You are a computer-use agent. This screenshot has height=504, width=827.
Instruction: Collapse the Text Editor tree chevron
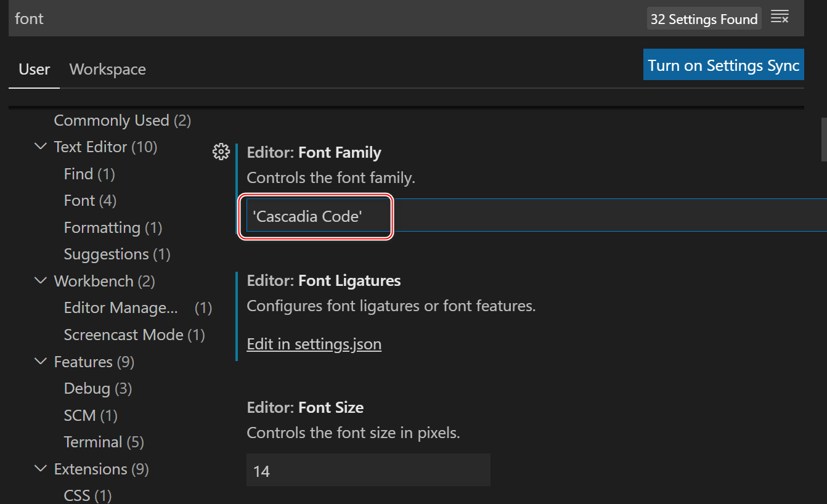point(41,147)
